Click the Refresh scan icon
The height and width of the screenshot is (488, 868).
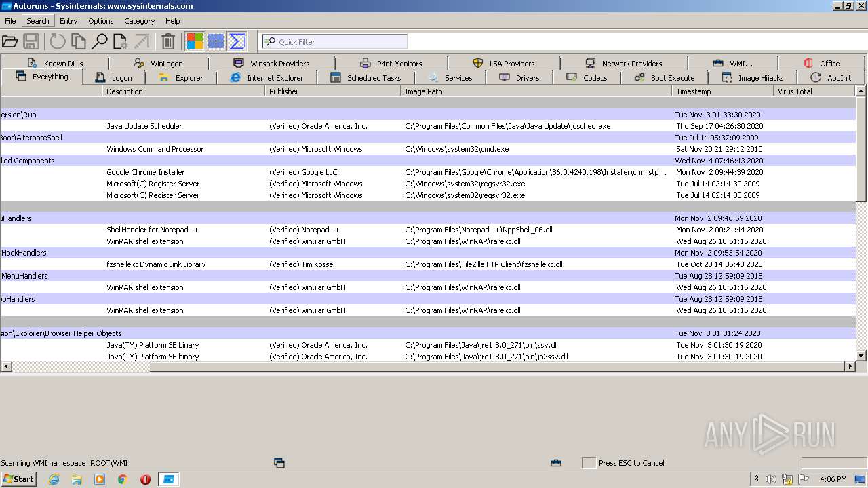[x=58, y=42]
